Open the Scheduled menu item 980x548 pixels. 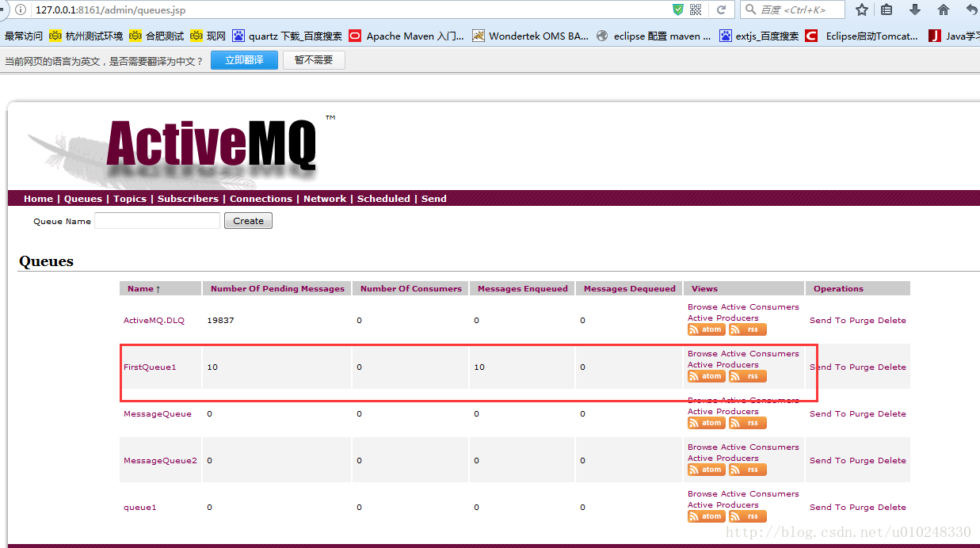point(383,199)
